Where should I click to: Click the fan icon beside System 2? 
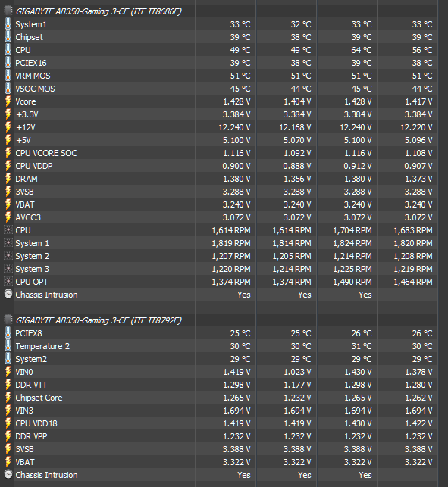(8, 256)
